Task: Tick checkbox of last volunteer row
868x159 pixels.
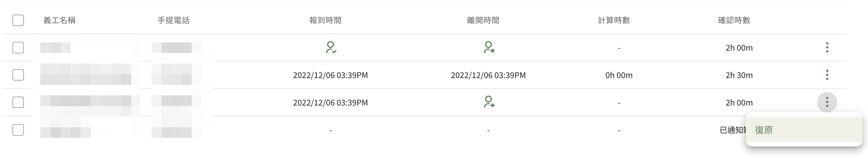Action: (18, 130)
